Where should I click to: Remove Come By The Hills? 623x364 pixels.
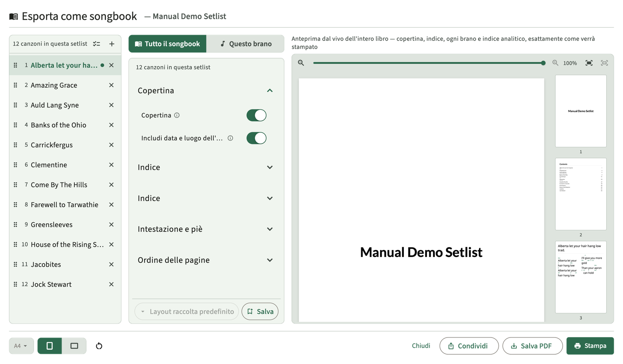pyautogui.click(x=111, y=185)
